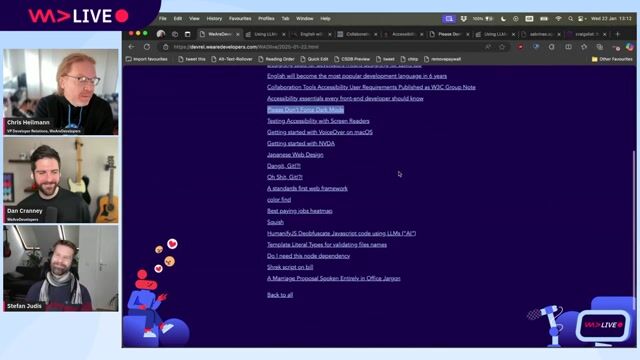Open the favourites star-list icon
This screenshot has height=360, width=640.
click(584, 47)
